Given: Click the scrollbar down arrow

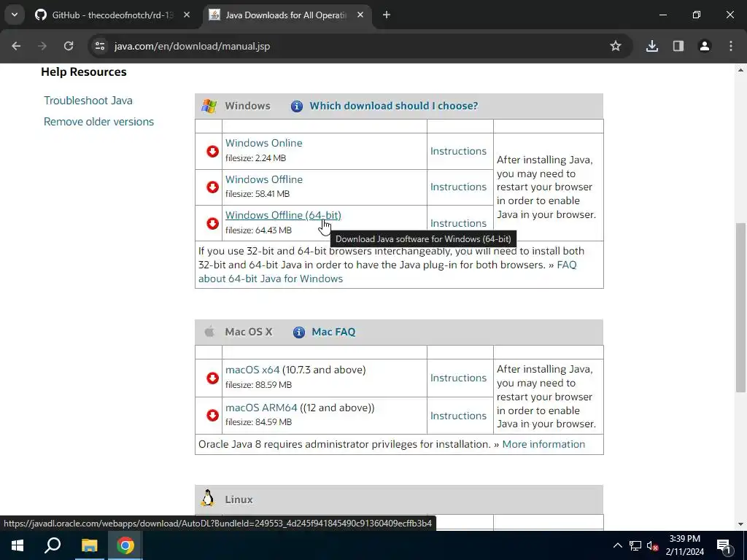Looking at the screenshot, I should (x=740, y=524).
